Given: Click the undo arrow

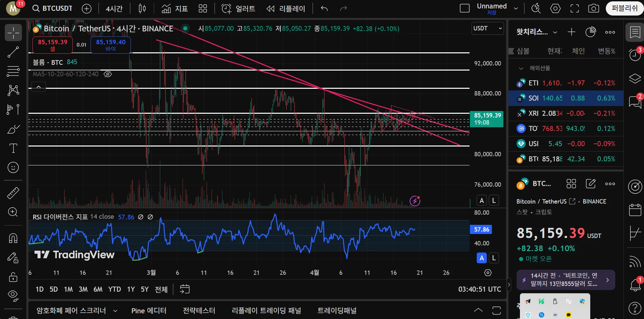Looking at the screenshot, I should click(x=324, y=8).
